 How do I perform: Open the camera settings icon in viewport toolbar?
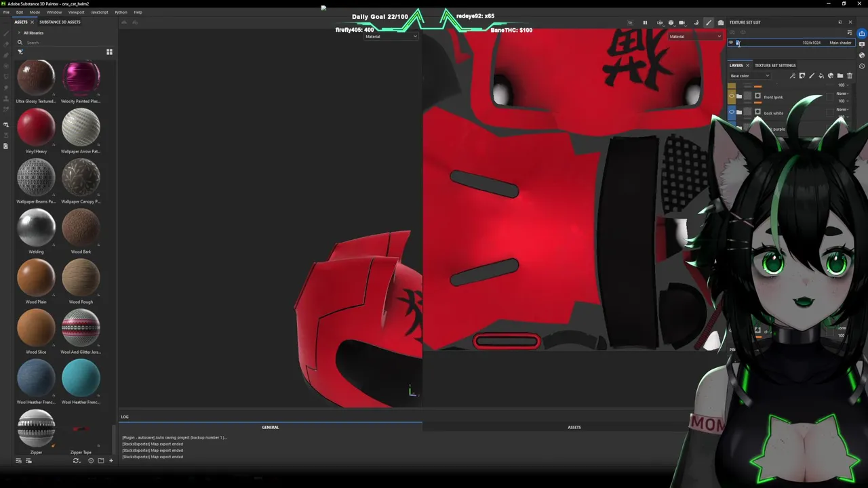pos(682,22)
